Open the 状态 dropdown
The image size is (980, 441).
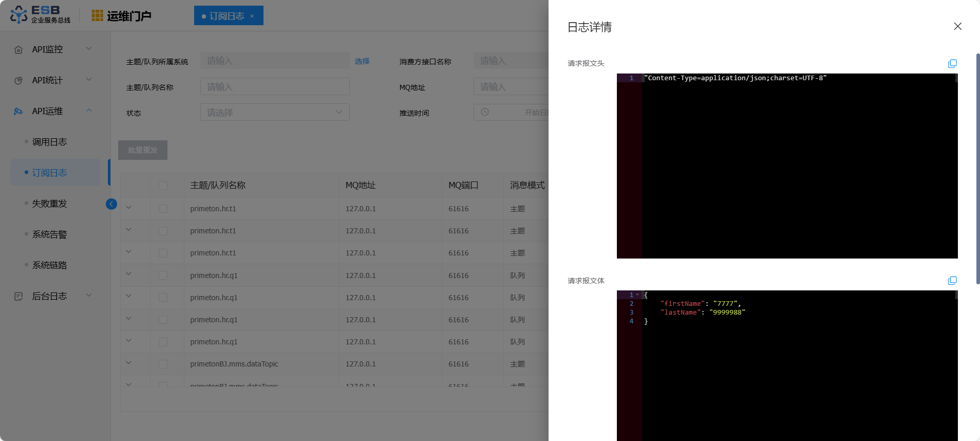[x=275, y=112]
